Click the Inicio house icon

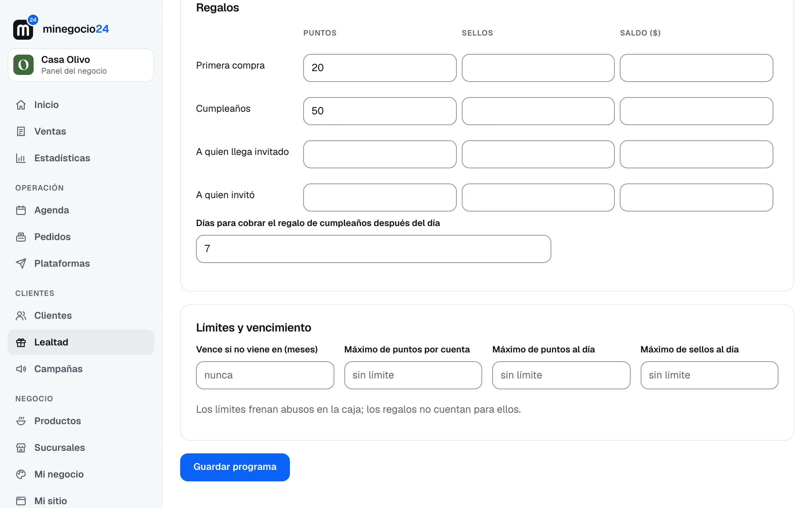click(21, 105)
